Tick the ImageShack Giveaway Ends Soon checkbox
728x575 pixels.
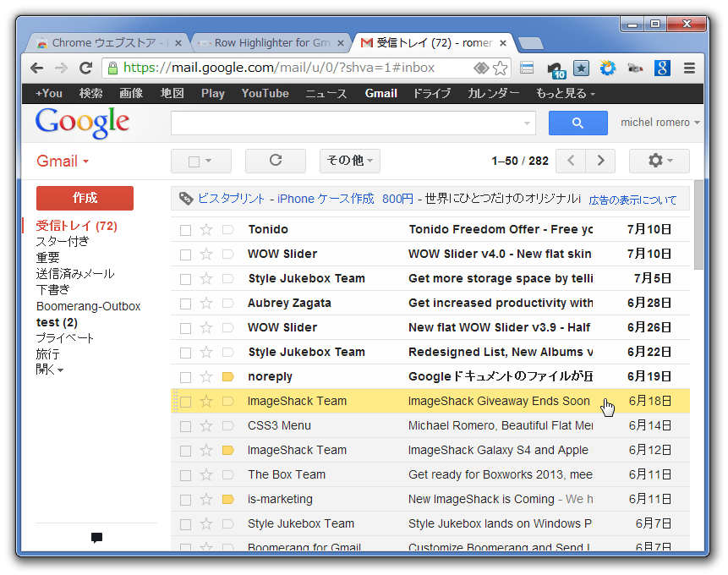[x=185, y=402]
